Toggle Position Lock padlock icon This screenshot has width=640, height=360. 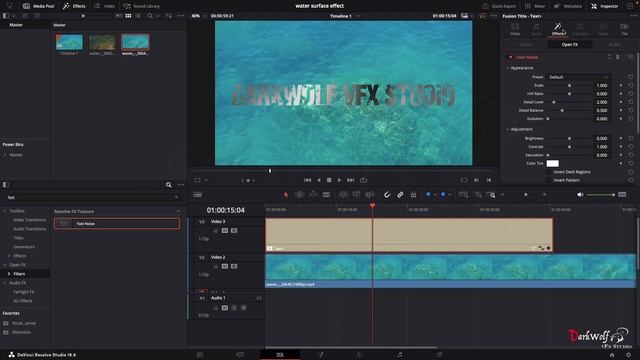(x=413, y=195)
